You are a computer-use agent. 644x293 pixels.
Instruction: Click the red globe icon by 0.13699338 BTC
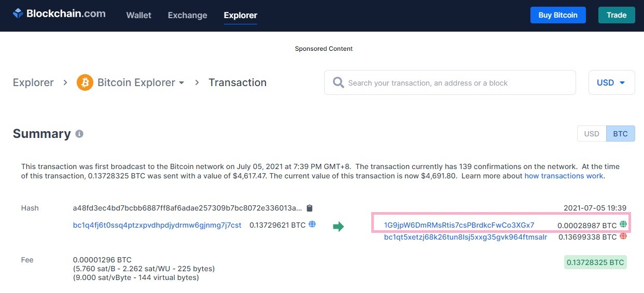point(623,236)
